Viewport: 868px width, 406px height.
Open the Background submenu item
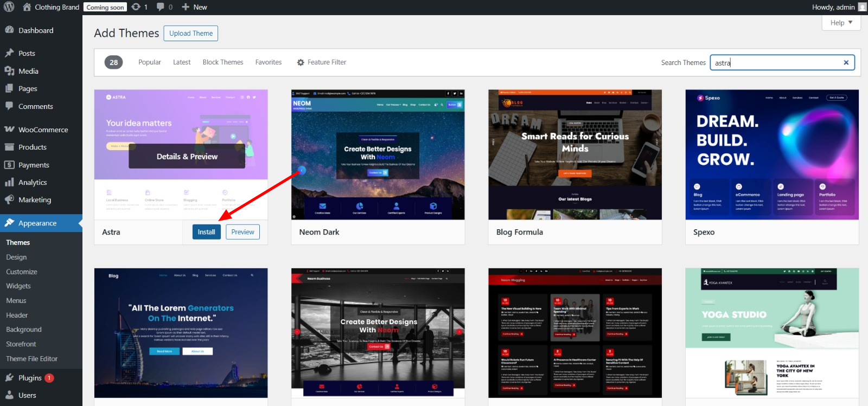(24, 329)
